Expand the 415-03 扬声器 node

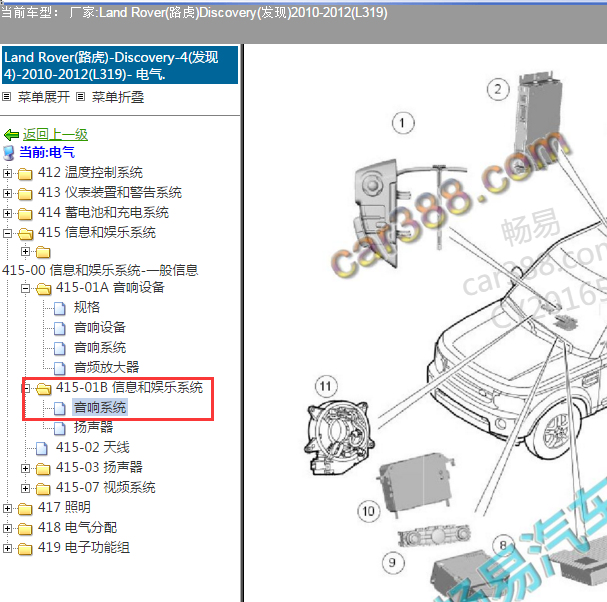(25, 468)
